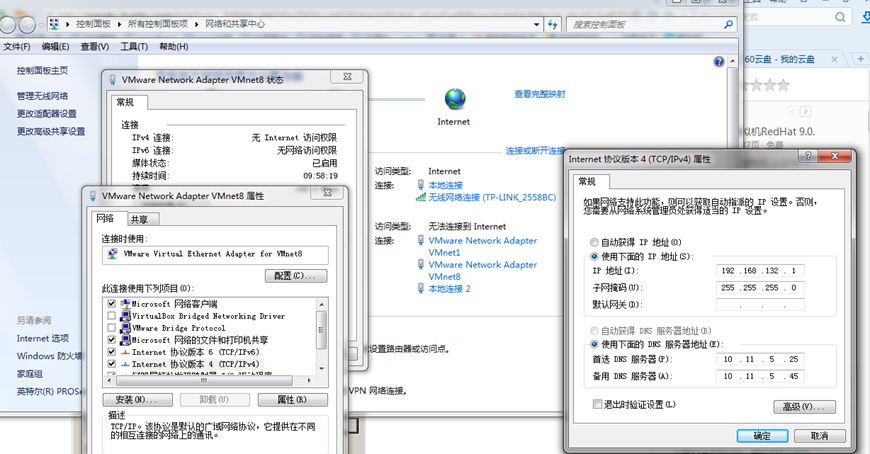Click the 属性(R) button
The height and width of the screenshot is (454, 870).
(x=292, y=400)
